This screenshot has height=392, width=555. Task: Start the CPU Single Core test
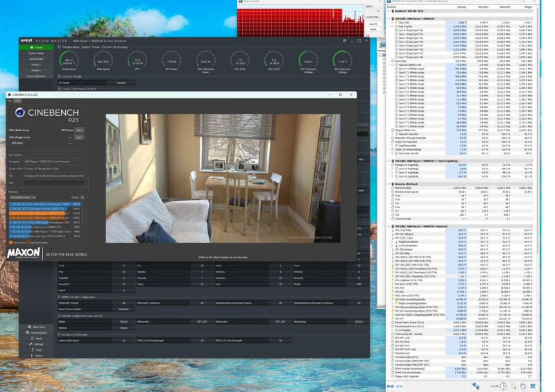pos(79,137)
